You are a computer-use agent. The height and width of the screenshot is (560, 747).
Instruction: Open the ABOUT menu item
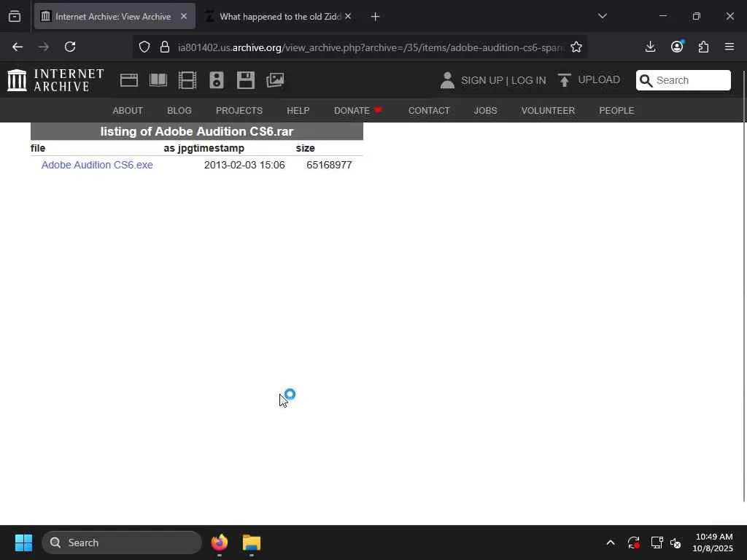pyautogui.click(x=128, y=111)
